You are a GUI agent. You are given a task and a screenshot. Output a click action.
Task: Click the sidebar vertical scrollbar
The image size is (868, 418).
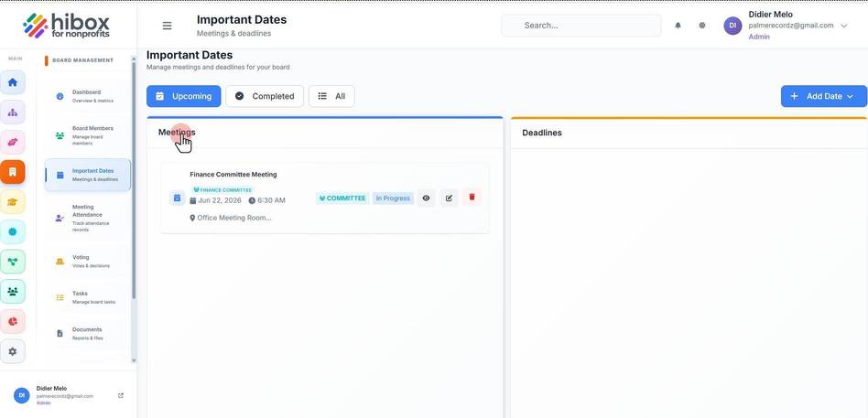(134, 179)
